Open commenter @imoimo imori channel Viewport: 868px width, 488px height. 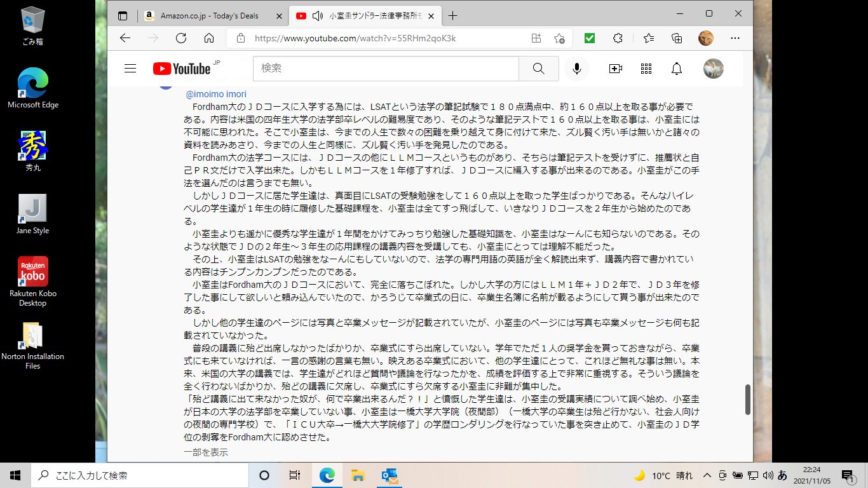tap(216, 94)
